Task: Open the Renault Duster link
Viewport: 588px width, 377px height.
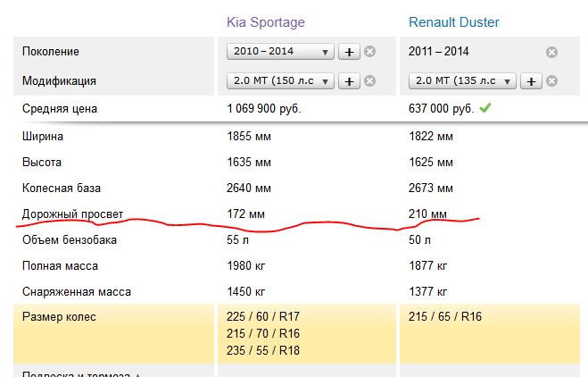Action: (454, 21)
